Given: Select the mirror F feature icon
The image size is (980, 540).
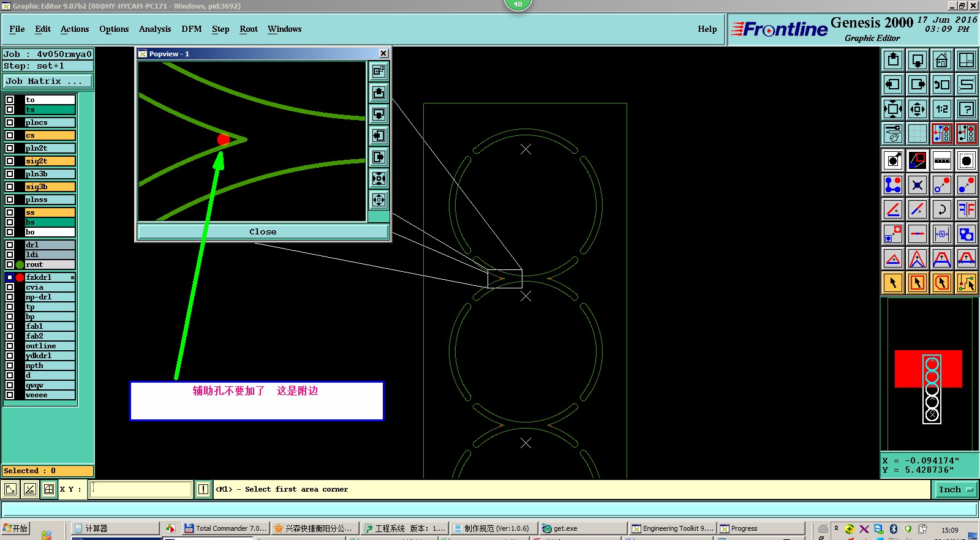Looking at the screenshot, I should (x=967, y=209).
